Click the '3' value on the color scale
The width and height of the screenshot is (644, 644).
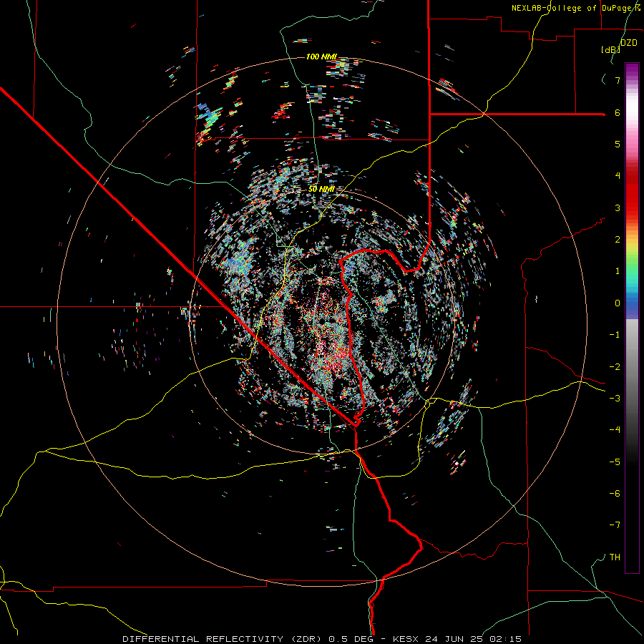pos(618,208)
